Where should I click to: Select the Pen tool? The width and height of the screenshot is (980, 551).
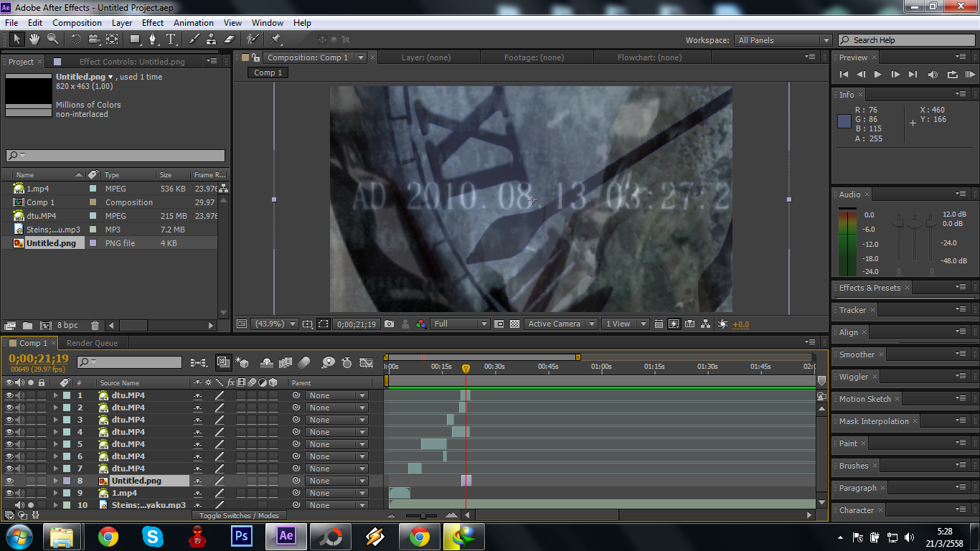point(153,39)
